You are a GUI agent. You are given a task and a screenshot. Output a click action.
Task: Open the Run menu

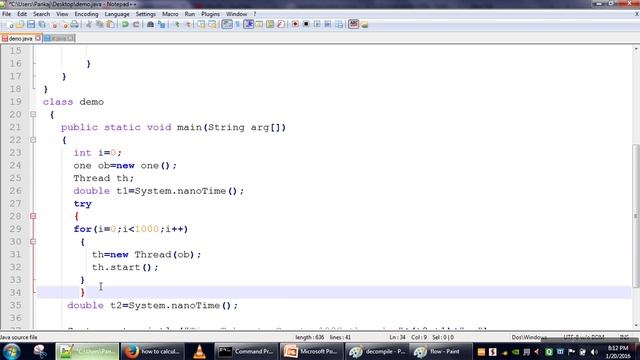click(x=190, y=14)
